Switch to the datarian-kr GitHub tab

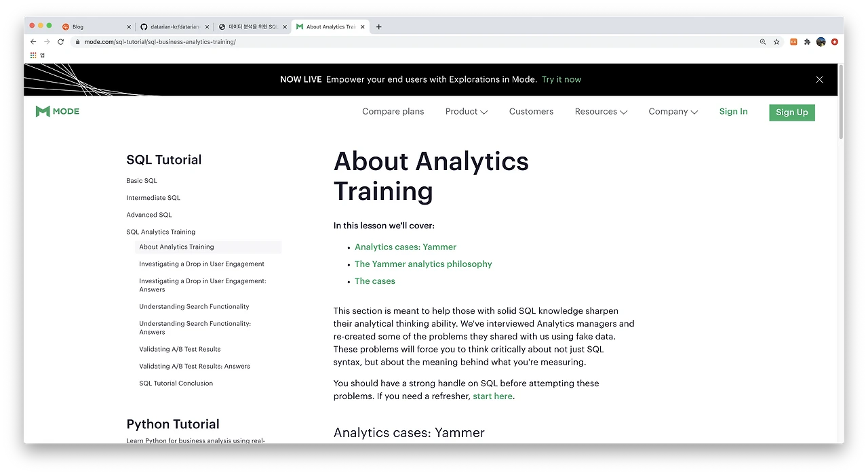point(174,27)
